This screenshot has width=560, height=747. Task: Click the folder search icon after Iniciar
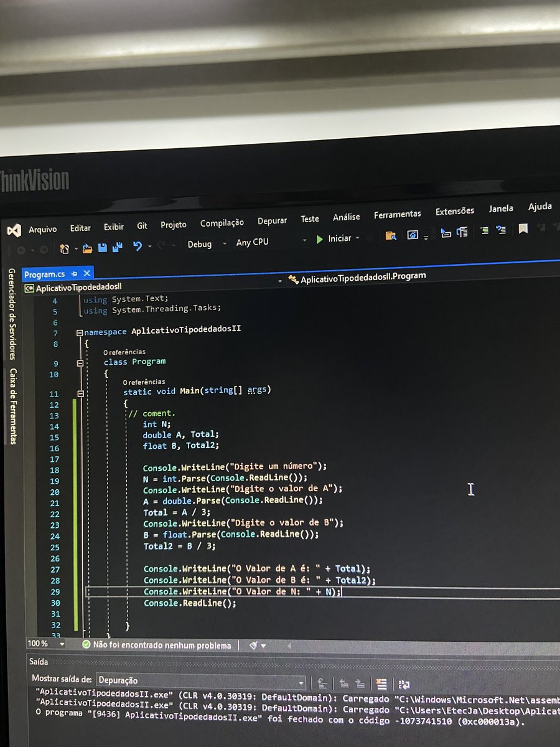coord(390,235)
